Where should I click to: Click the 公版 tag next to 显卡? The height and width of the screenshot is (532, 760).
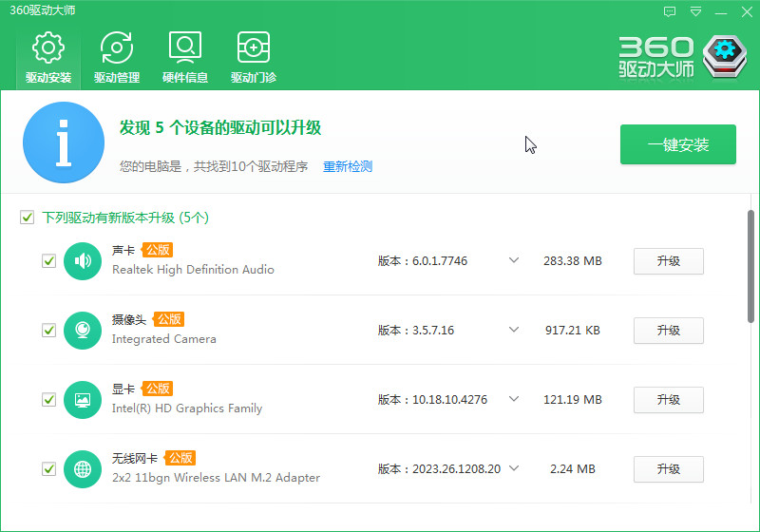point(157,389)
